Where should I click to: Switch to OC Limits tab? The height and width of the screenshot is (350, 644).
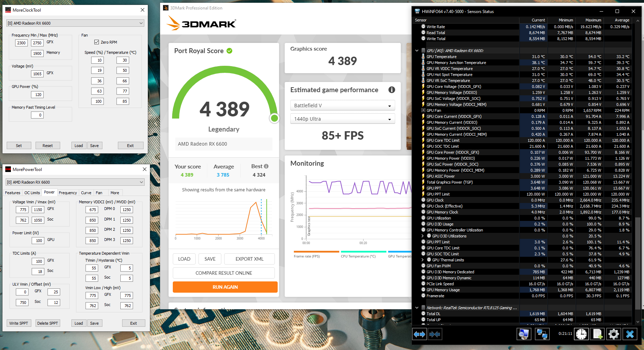[32, 193]
